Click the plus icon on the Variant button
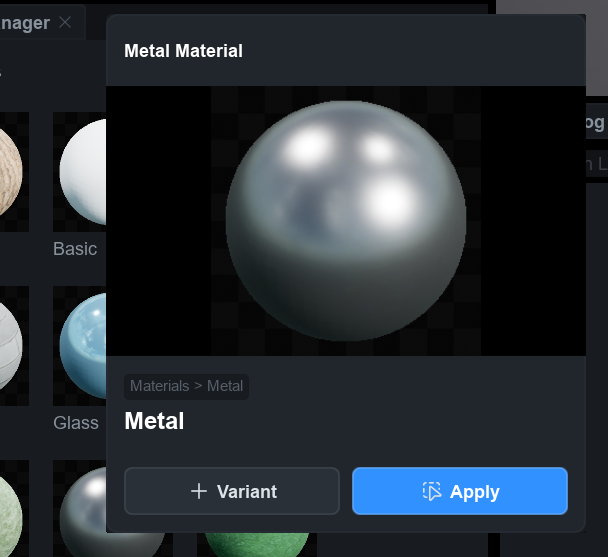This screenshot has width=608, height=557. point(199,491)
